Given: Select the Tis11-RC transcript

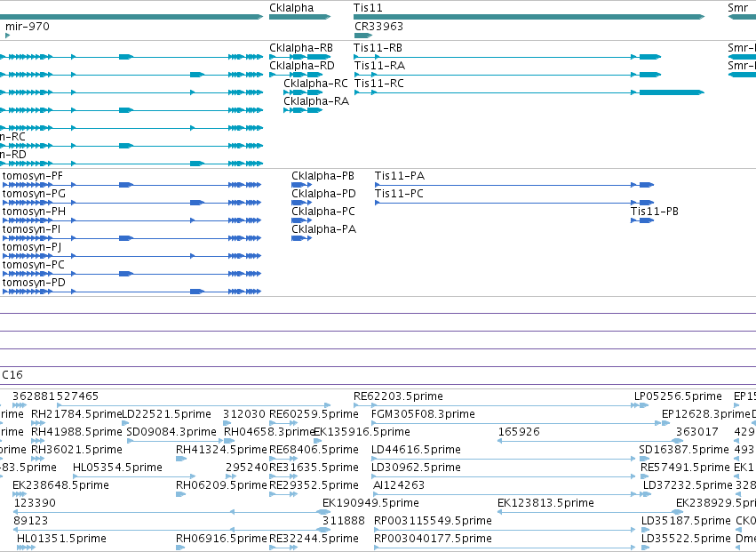Looking at the screenshot, I should point(529,92).
